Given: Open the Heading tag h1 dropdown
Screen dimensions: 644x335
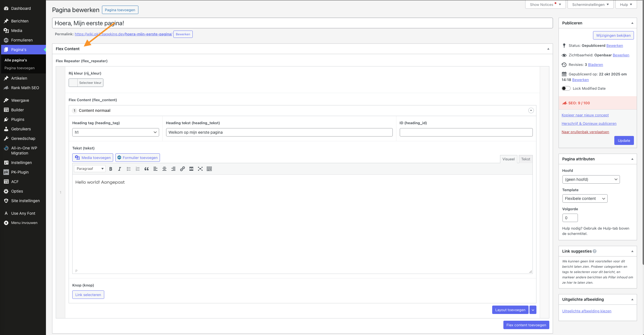Looking at the screenshot, I should tap(115, 132).
